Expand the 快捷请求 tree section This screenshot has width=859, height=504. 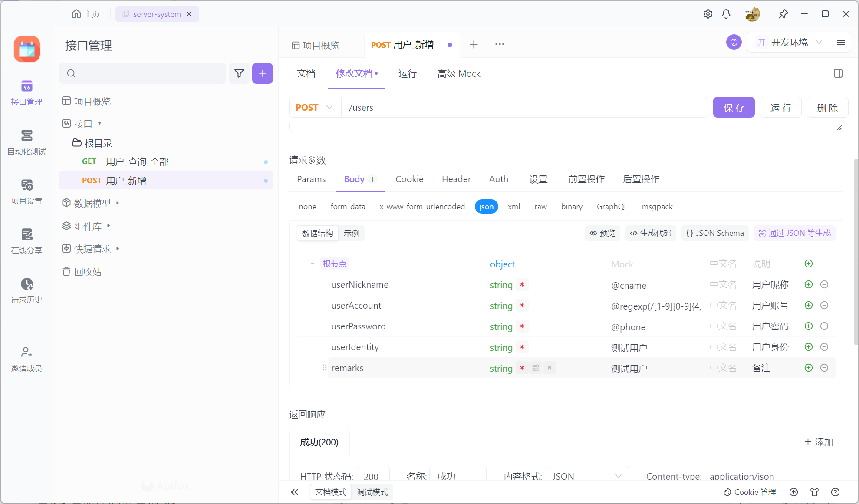click(118, 249)
